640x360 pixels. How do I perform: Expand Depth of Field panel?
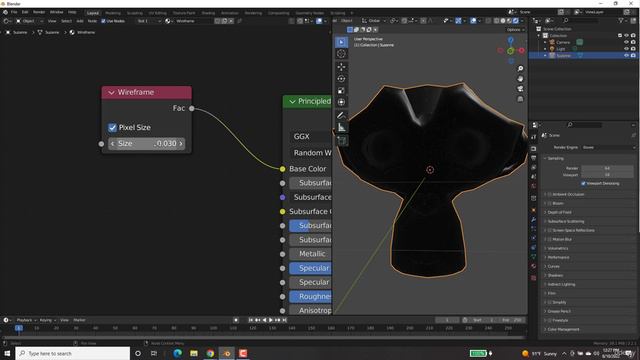pyautogui.click(x=559, y=212)
